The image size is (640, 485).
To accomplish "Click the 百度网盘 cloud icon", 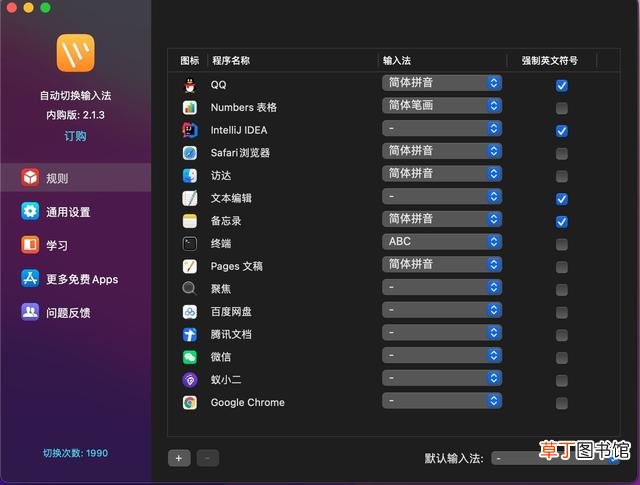I will click(189, 312).
